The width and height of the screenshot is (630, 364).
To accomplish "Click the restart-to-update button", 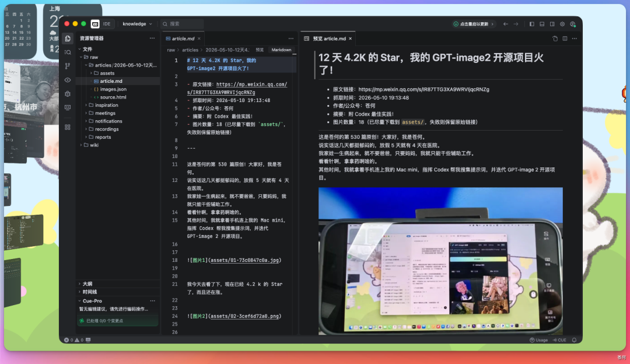I will coord(474,24).
